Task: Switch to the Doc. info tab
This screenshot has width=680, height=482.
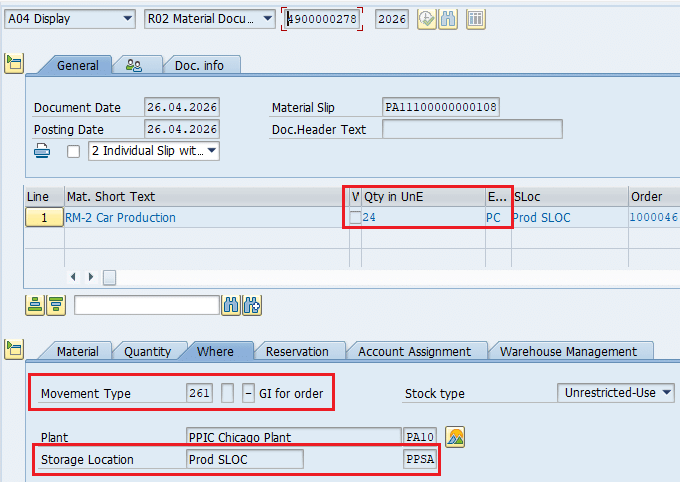Action: pos(200,65)
